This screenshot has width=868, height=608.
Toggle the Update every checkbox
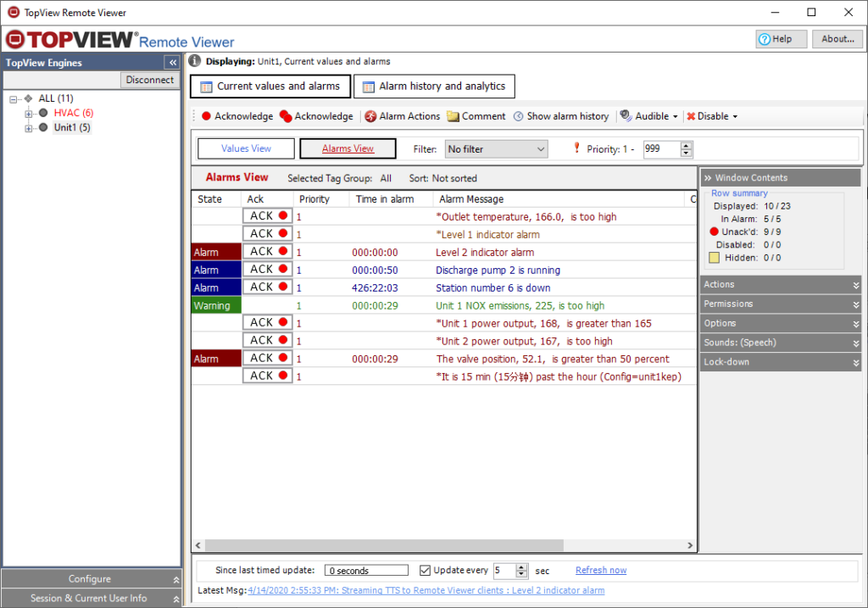pyautogui.click(x=426, y=571)
